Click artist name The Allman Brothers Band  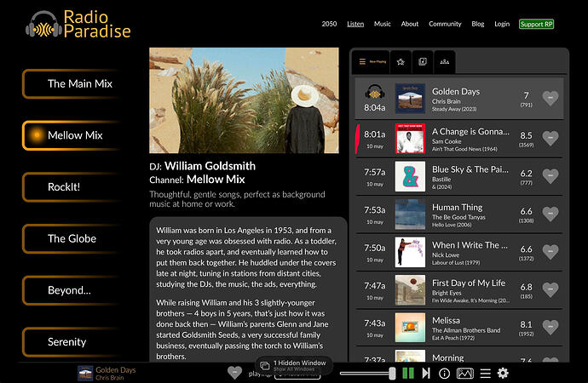tap(466, 330)
